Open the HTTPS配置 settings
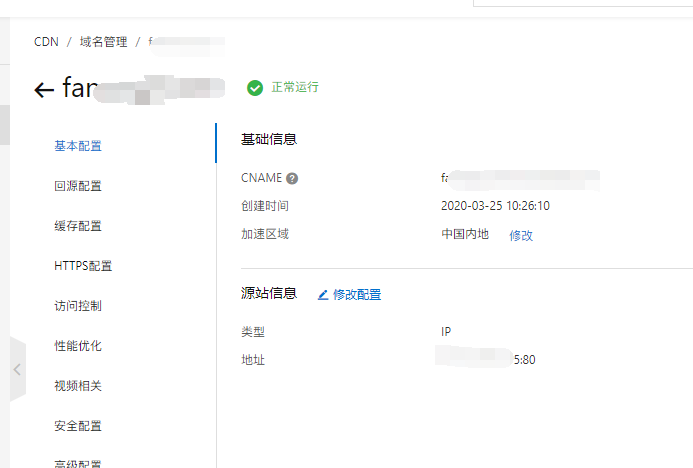 click(83, 266)
